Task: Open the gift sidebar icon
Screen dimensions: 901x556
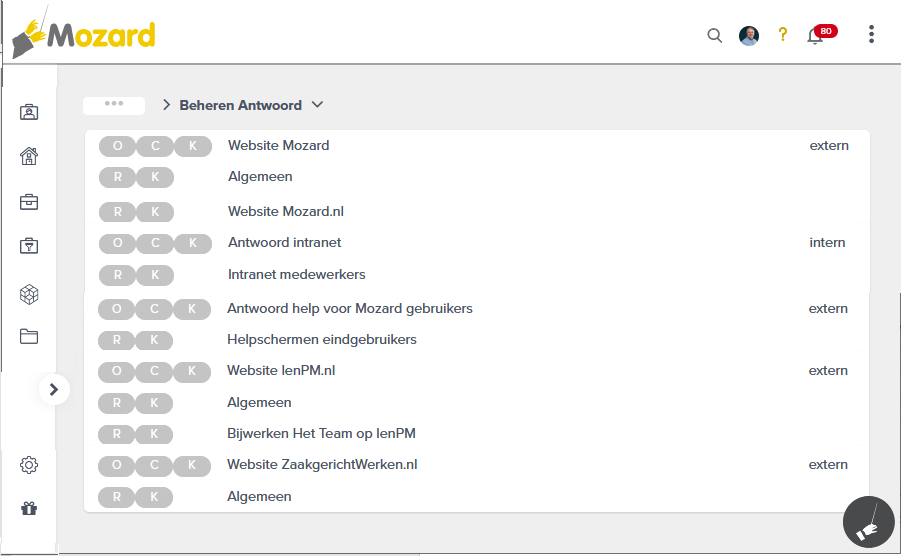Action: pos(29,508)
